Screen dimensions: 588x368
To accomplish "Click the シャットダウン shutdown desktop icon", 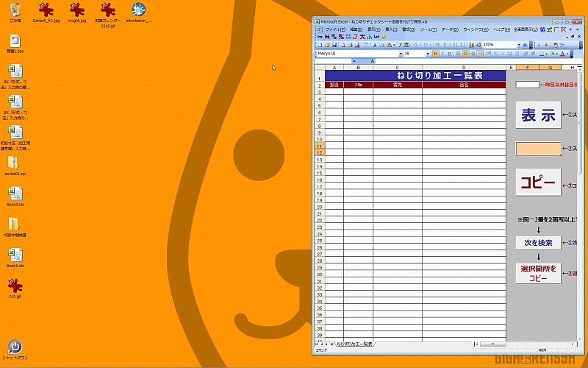I will (x=15, y=350).
